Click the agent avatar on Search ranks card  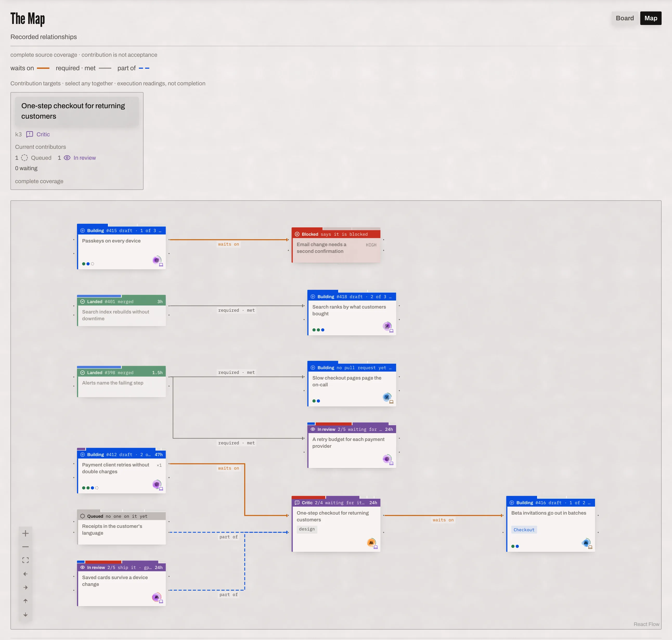tap(387, 326)
